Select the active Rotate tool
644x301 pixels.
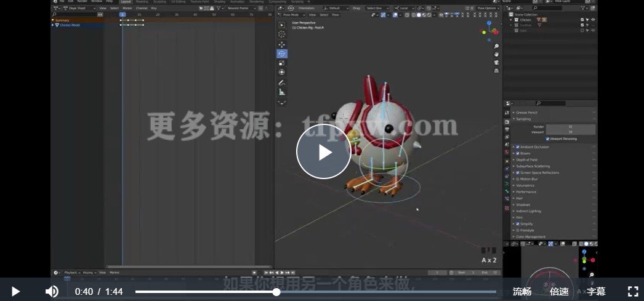(282, 54)
